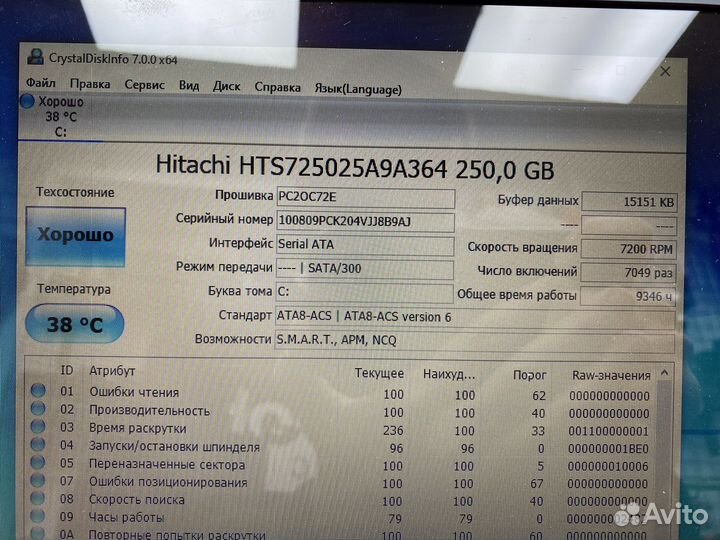Click raw value 000000001BE0
This screenshot has width=720, height=540.
click(608, 449)
